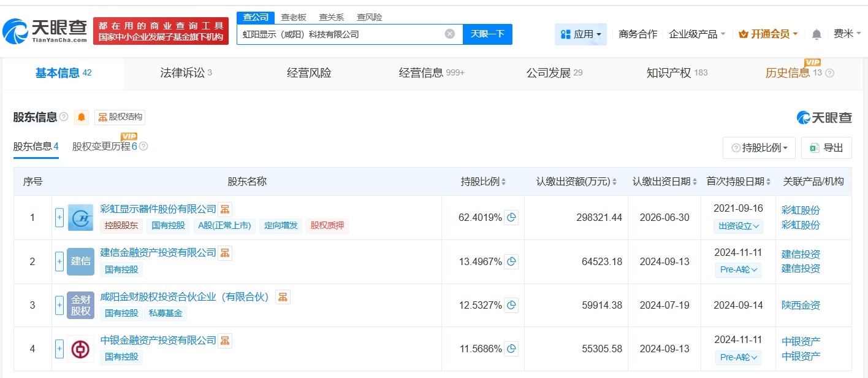Viewport: 868px width, 378px height.
Task: Click sort arrows on 持股比例 column
Action: 504,181
